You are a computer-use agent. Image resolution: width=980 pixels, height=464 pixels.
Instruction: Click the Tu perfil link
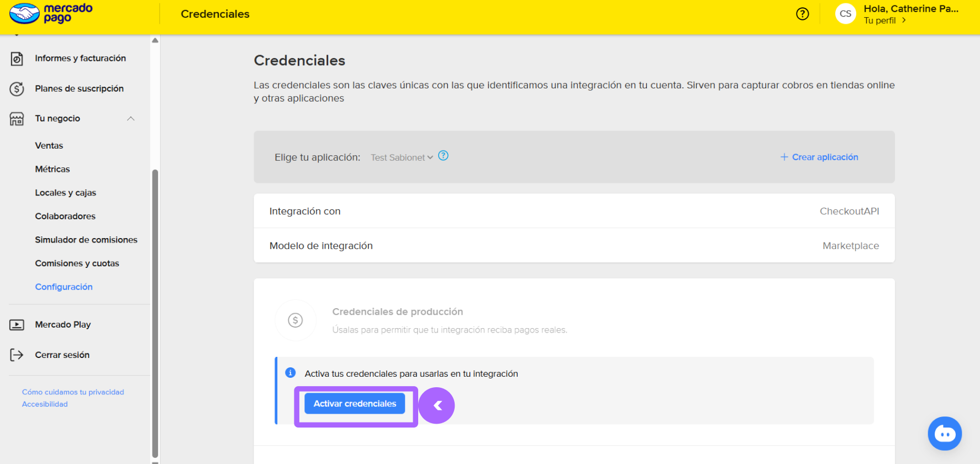[x=879, y=20]
